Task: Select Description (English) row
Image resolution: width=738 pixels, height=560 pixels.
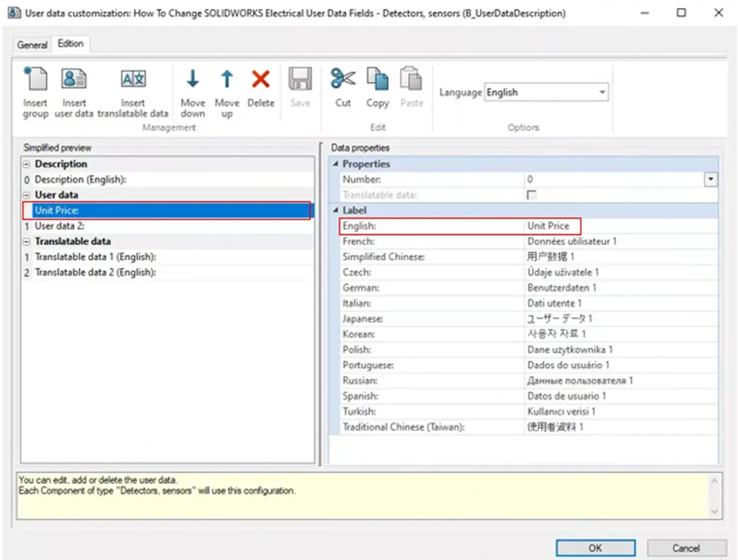Action: (168, 179)
